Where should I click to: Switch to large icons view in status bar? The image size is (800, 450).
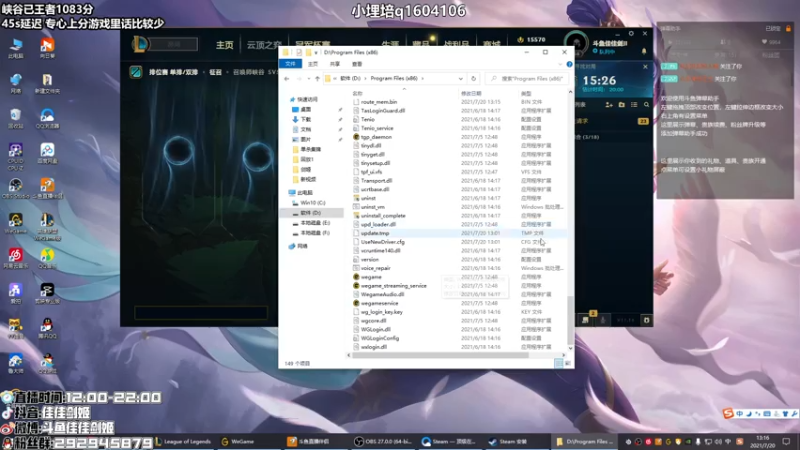(567, 363)
